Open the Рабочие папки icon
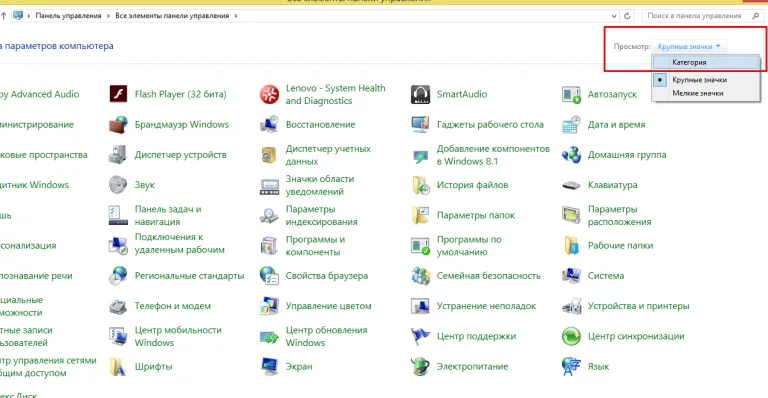 click(x=571, y=245)
